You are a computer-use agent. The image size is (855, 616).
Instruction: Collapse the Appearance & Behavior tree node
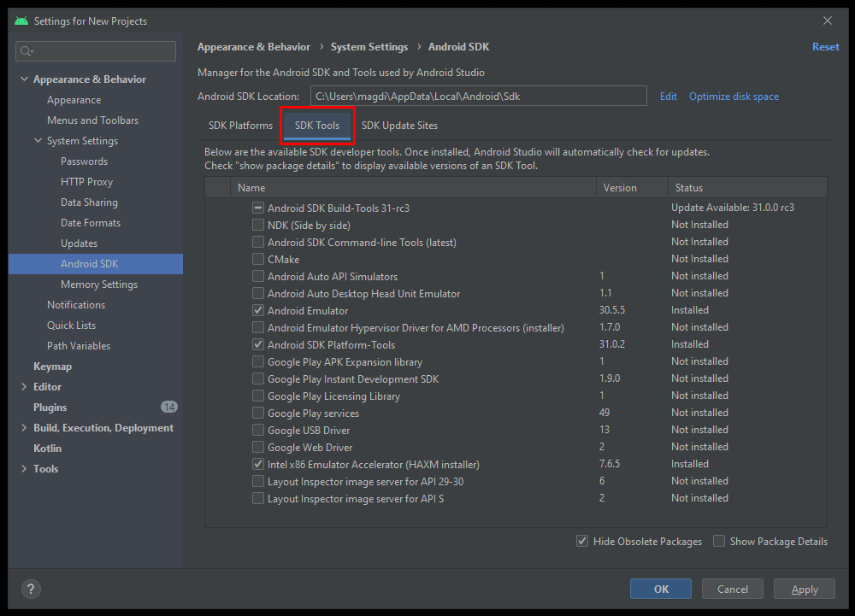[x=24, y=79]
